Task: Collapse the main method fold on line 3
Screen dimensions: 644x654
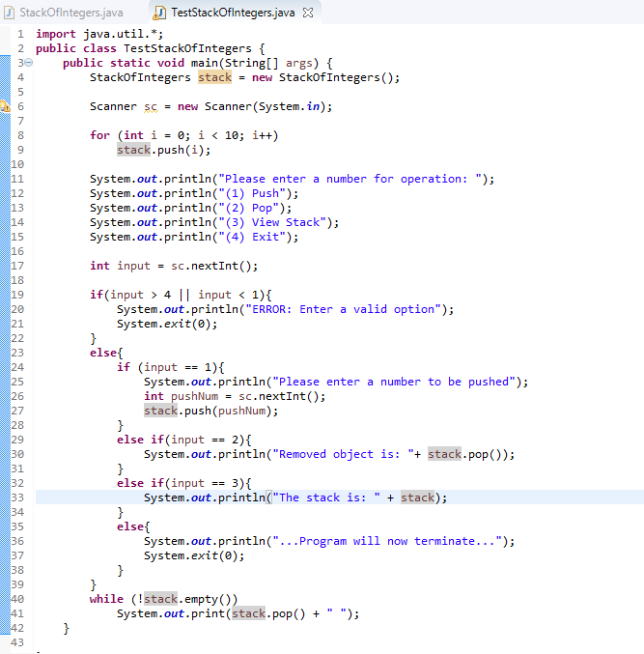Action: 28,63
